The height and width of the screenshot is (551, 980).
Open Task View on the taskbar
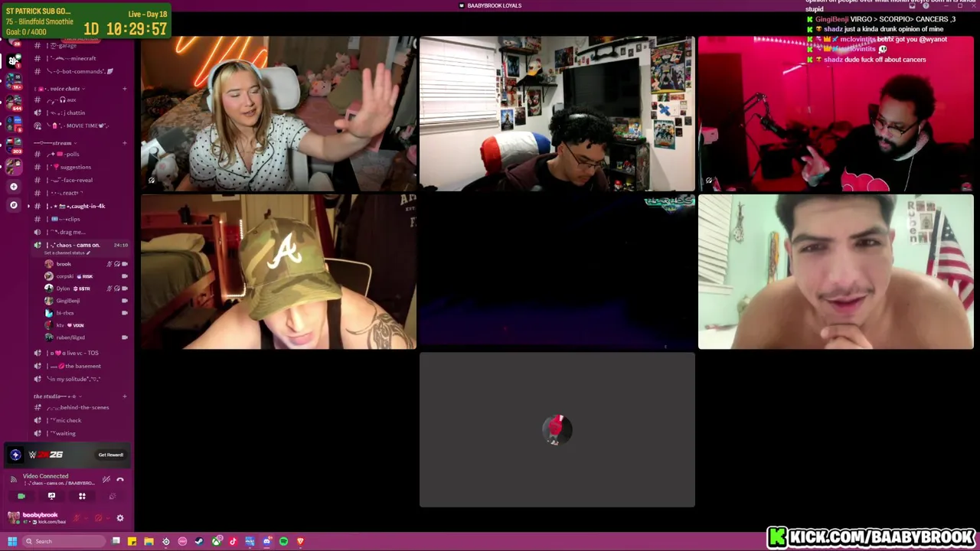click(116, 541)
